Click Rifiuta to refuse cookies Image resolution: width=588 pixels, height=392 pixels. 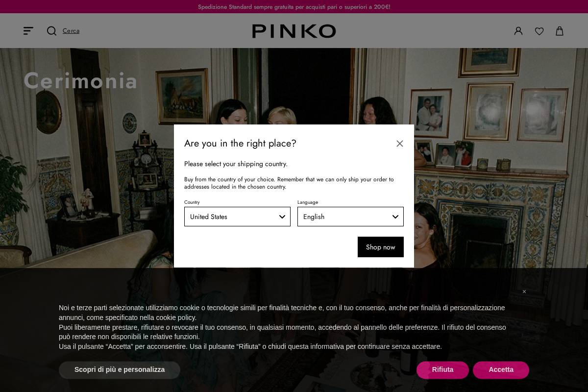[442, 369]
